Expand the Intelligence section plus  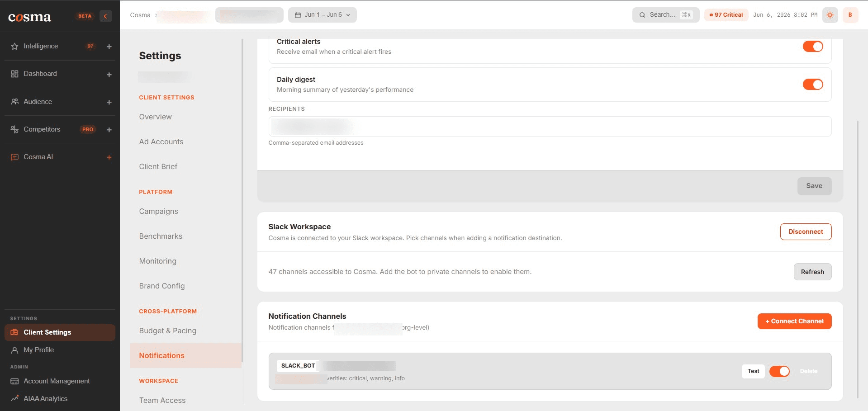point(109,47)
